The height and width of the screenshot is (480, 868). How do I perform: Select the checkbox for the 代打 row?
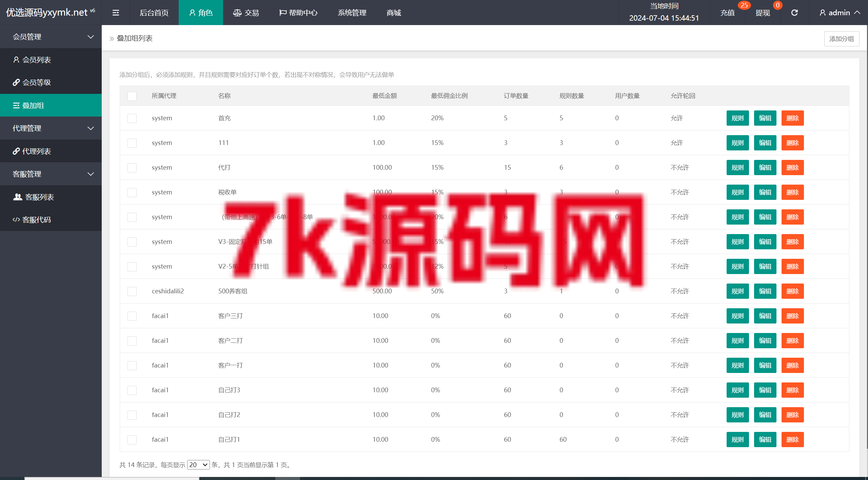(x=132, y=168)
